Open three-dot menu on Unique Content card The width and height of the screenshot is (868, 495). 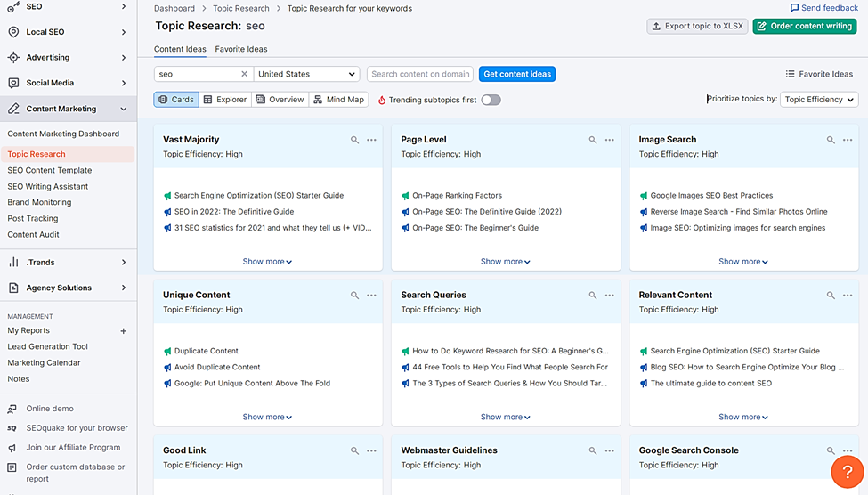point(371,296)
